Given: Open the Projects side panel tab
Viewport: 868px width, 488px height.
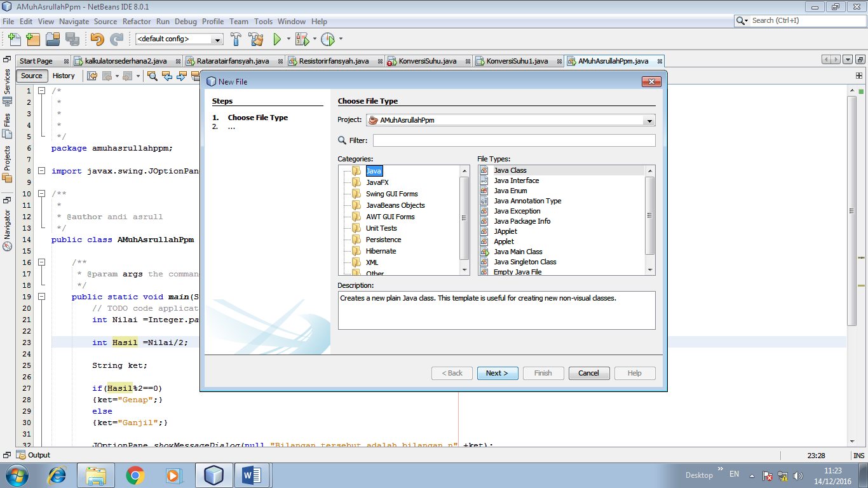Looking at the screenshot, I should click(x=8, y=163).
